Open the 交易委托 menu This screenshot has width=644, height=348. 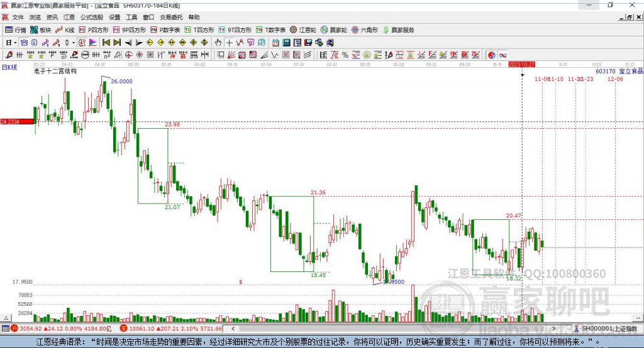tap(171, 17)
